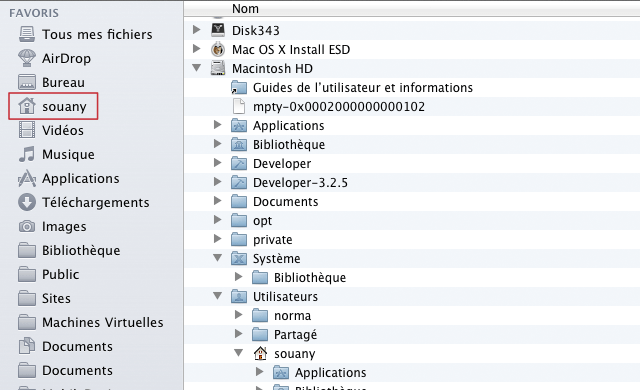Screen dimensions: 640x390
Task: Select the Mac OS X Install ESD icon
Action: point(218,49)
